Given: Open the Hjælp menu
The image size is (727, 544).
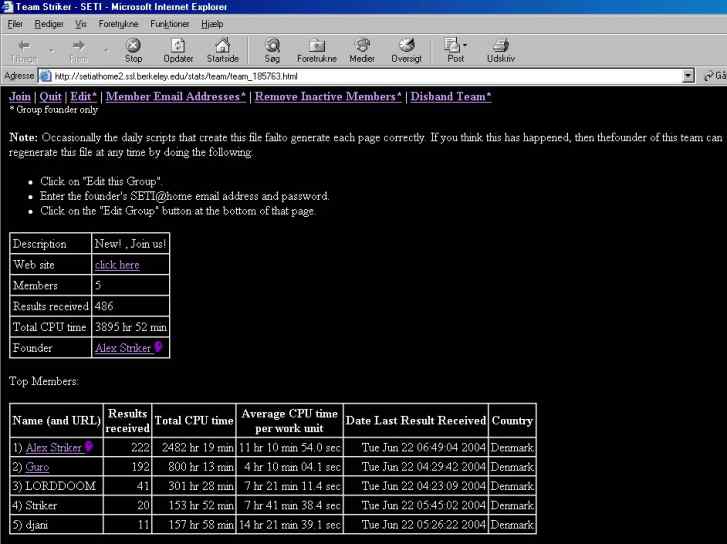Looking at the screenshot, I should tap(212, 24).
